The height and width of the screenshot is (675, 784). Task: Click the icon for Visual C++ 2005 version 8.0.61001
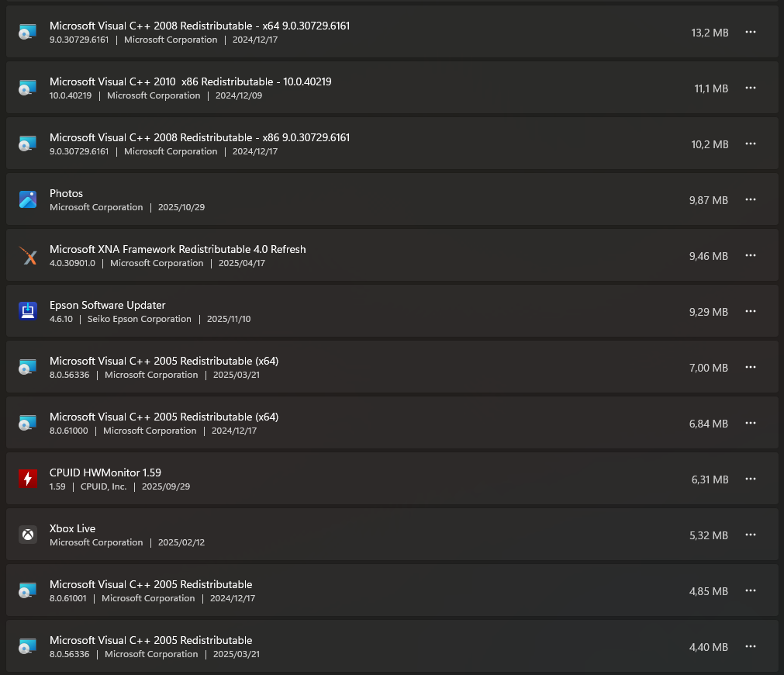pos(28,590)
